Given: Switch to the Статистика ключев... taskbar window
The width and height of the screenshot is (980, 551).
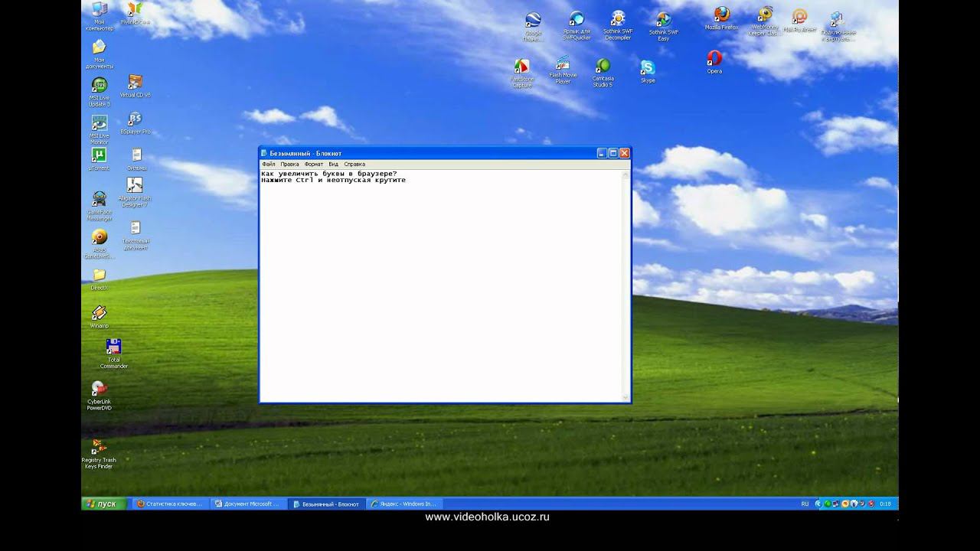Looking at the screenshot, I should (x=170, y=504).
